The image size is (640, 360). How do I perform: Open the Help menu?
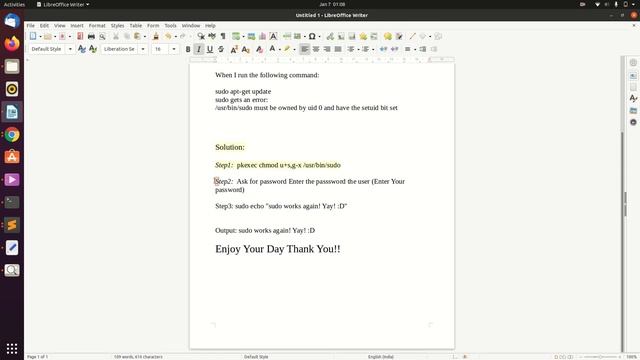point(210,25)
